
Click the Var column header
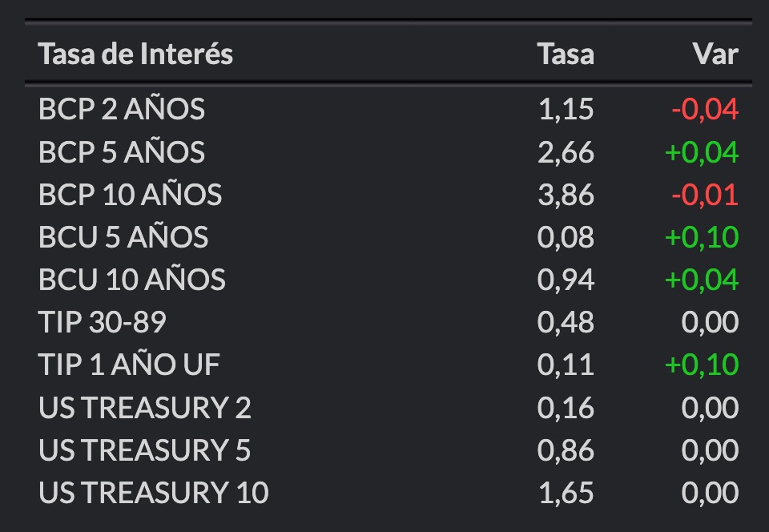pos(715,54)
